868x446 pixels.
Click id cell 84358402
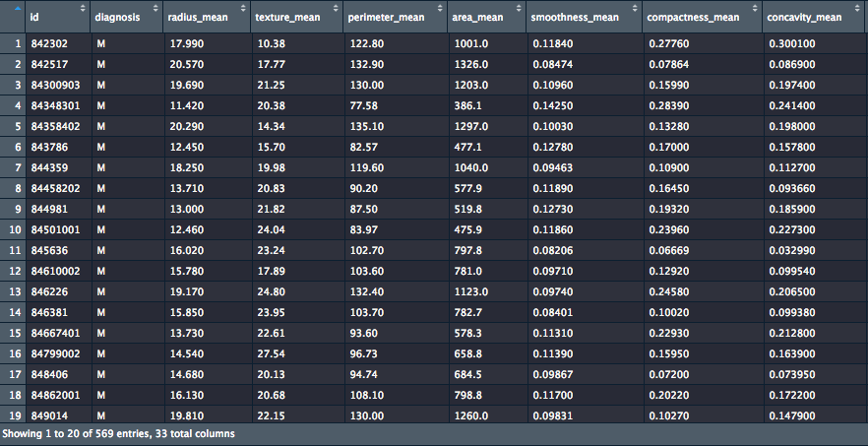click(x=55, y=126)
